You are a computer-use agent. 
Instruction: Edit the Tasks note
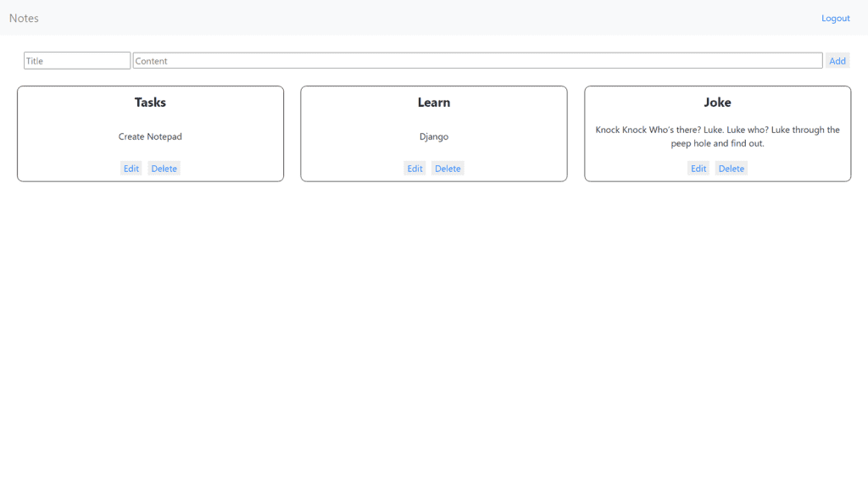click(x=131, y=169)
